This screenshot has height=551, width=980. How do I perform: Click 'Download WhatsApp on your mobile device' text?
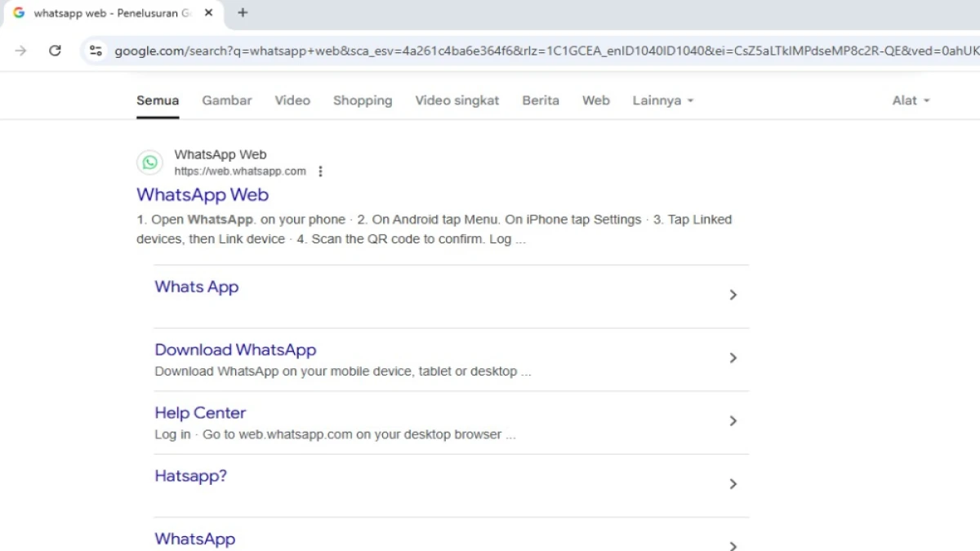pyautogui.click(x=343, y=371)
